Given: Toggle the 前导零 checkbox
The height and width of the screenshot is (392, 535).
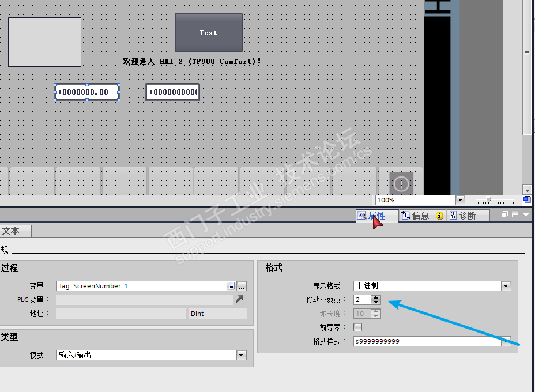Looking at the screenshot, I should [357, 327].
